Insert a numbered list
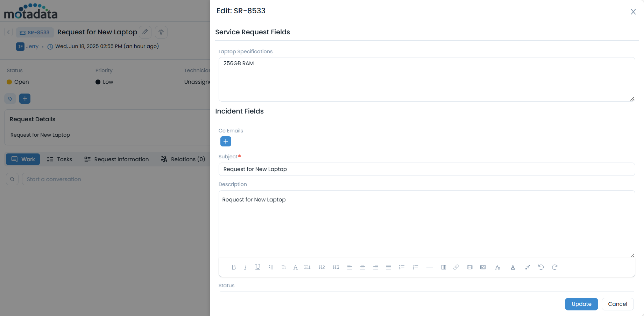The width and height of the screenshot is (644, 316). click(x=416, y=267)
